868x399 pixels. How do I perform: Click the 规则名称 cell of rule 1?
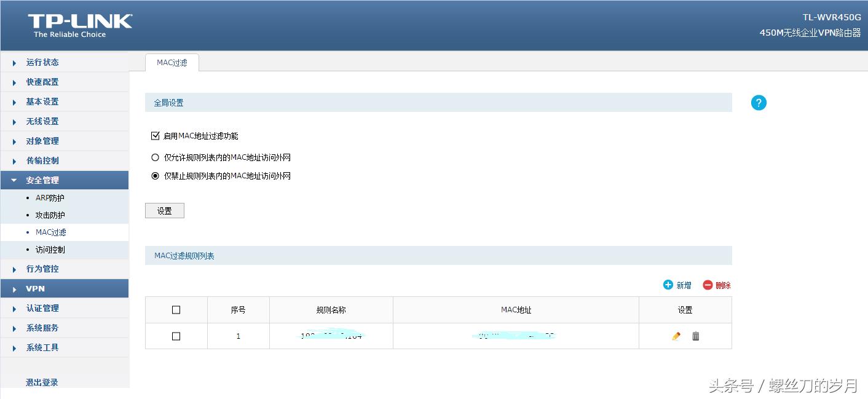(x=331, y=336)
